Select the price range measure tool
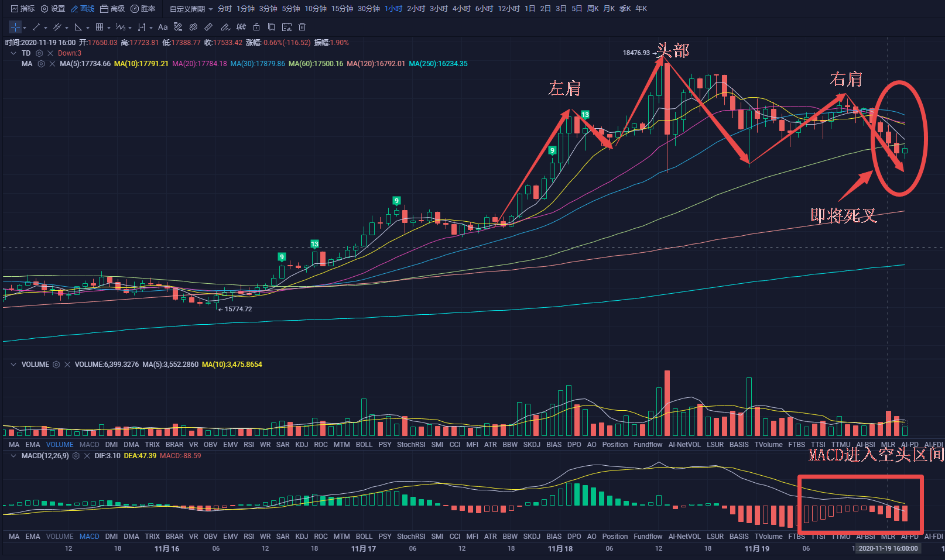The height and width of the screenshot is (560, 945). (x=142, y=27)
